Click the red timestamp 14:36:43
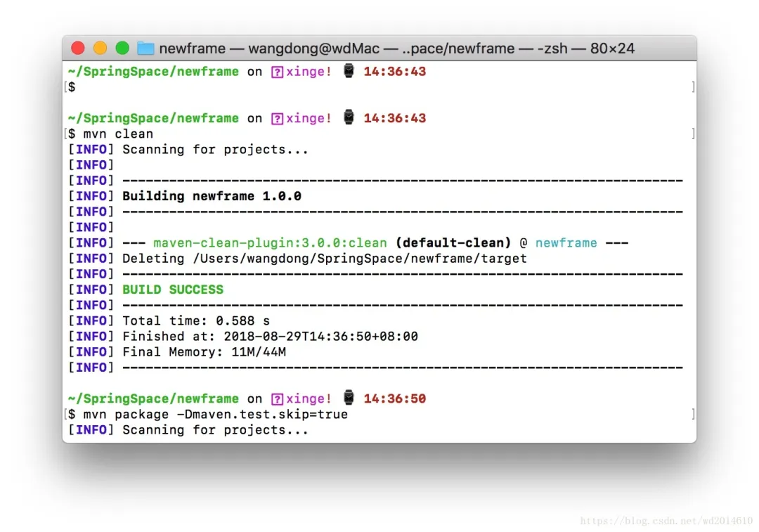The image size is (759, 532). (x=394, y=71)
